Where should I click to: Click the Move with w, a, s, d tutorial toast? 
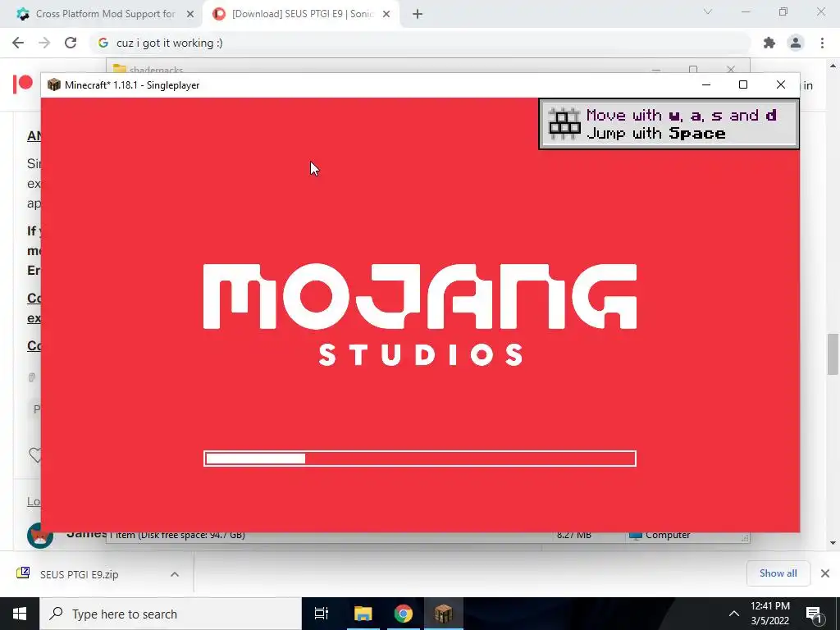click(669, 124)
